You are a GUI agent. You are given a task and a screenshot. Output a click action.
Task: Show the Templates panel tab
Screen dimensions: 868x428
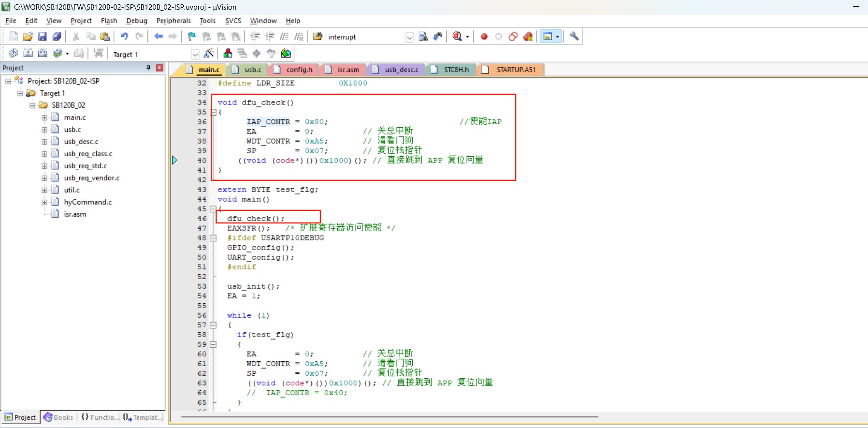coord(143,417)
